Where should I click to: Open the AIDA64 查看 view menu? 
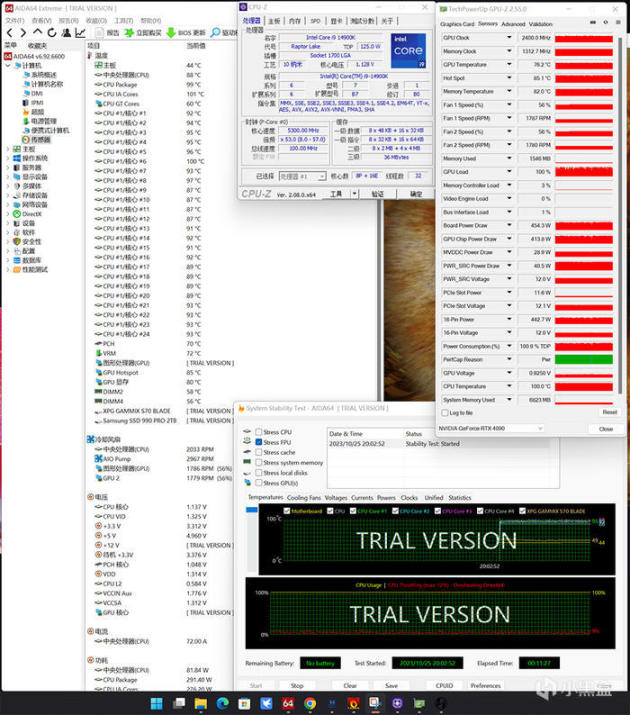[41, 21]
